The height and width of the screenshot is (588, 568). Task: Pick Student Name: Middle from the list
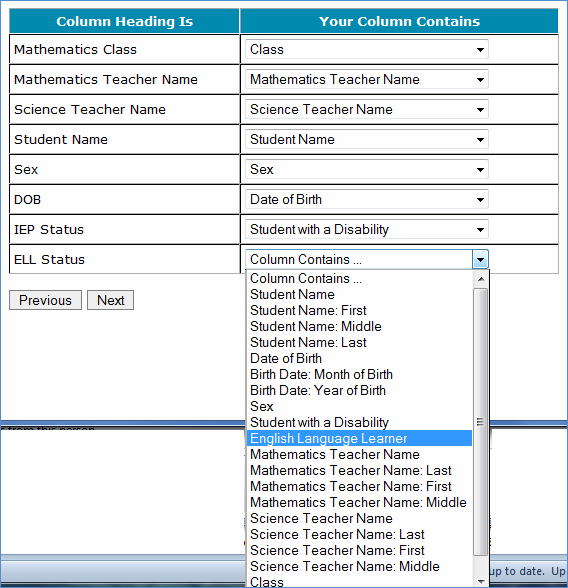pyautogui.click(x=359, y=326)
